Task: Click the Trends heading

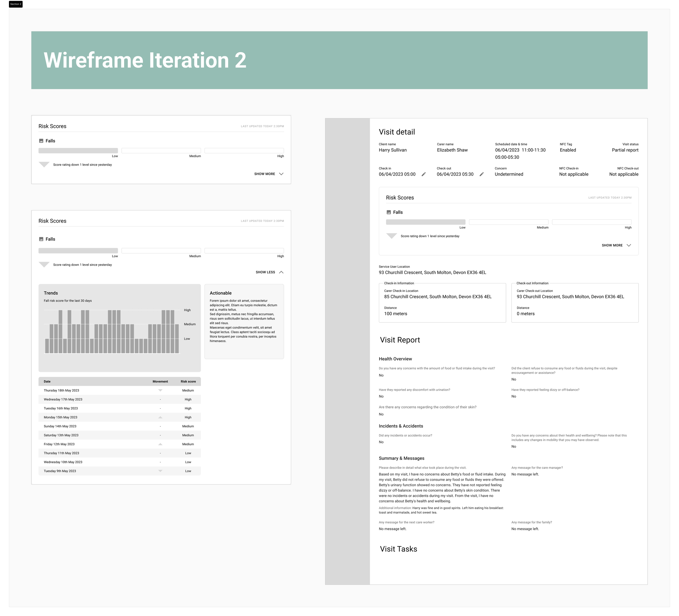Action: 51,293
